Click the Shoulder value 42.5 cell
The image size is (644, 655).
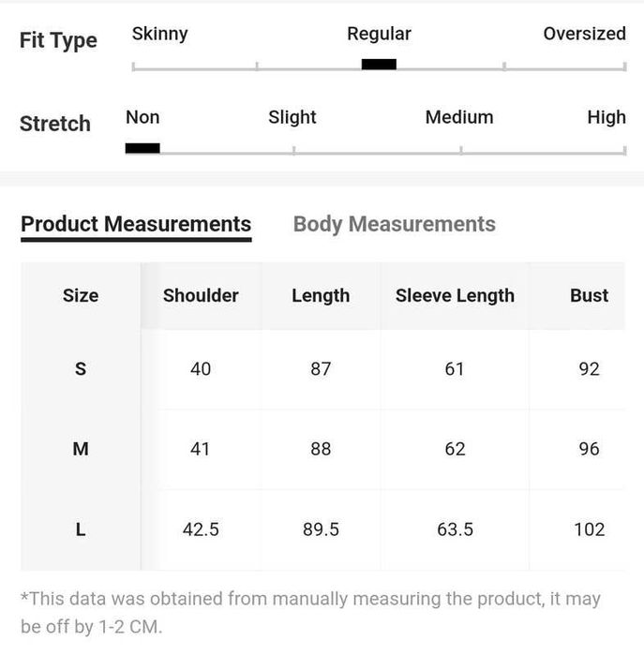click(201, 529)
